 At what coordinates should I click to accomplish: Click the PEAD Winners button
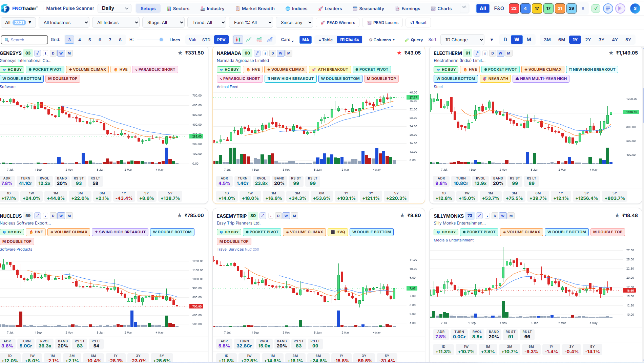(x=337, y=23)
